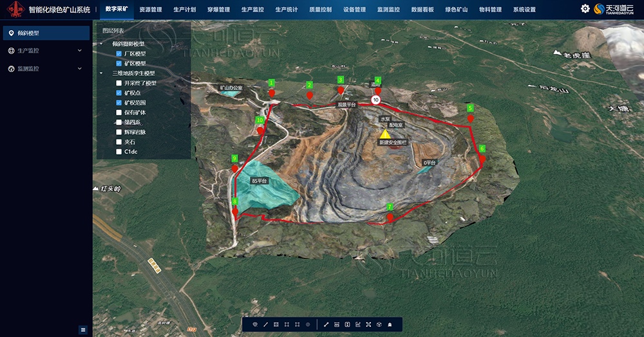
Task: Open the 质量控制 top menu tab
Action: click(321, 10)
